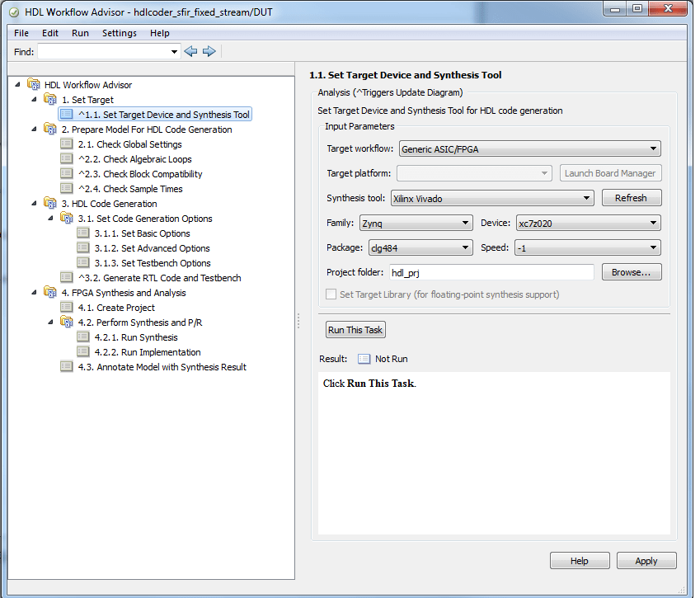700x598 pixels.
Task: Click the task icon for 3.1.2 Set Advanced Options
Action: [83, 247]
